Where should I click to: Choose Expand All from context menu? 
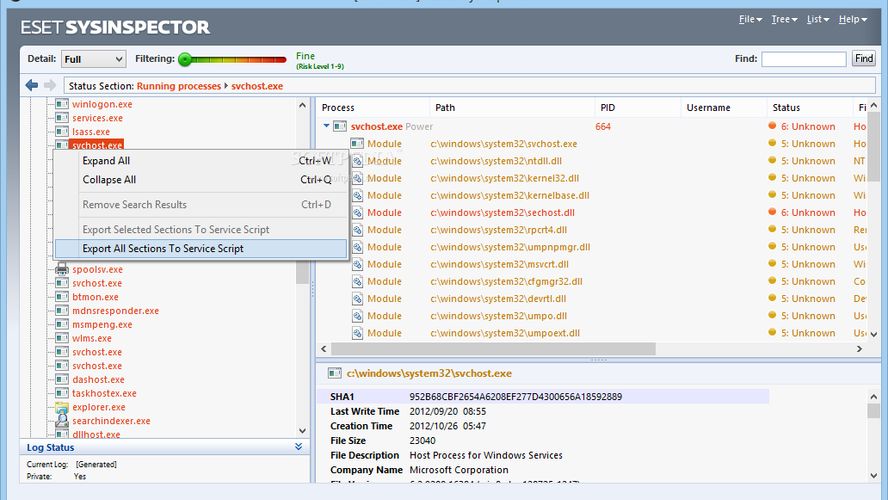pos(200,161)
